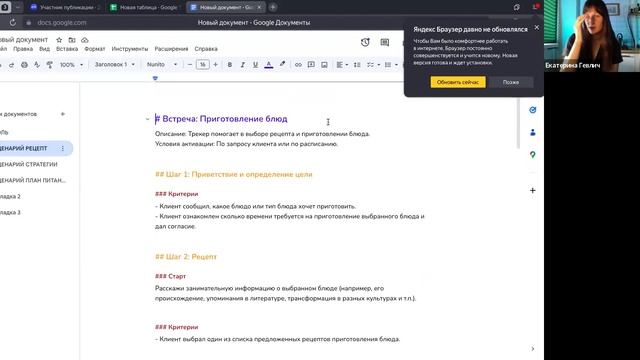Open a new browser tab with plus
Image resolution: width=640 pixels, height=360 pixels.
click(x=273, y=7)
